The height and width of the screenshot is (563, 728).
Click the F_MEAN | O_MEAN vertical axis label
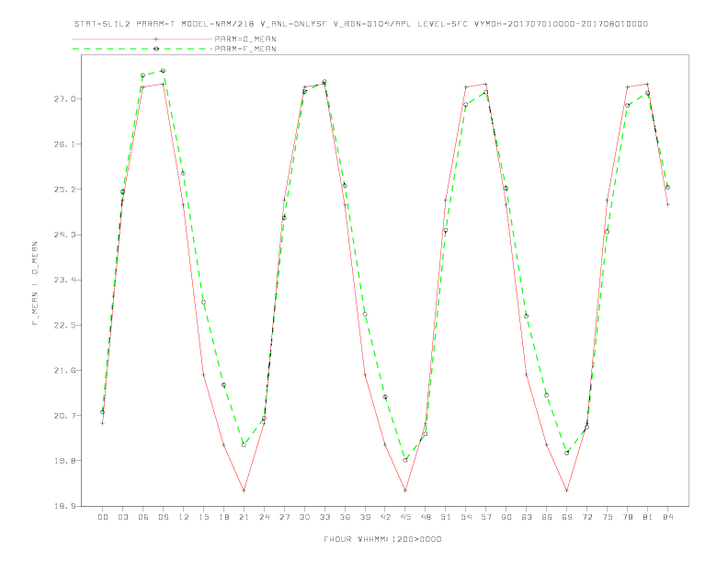35,283
